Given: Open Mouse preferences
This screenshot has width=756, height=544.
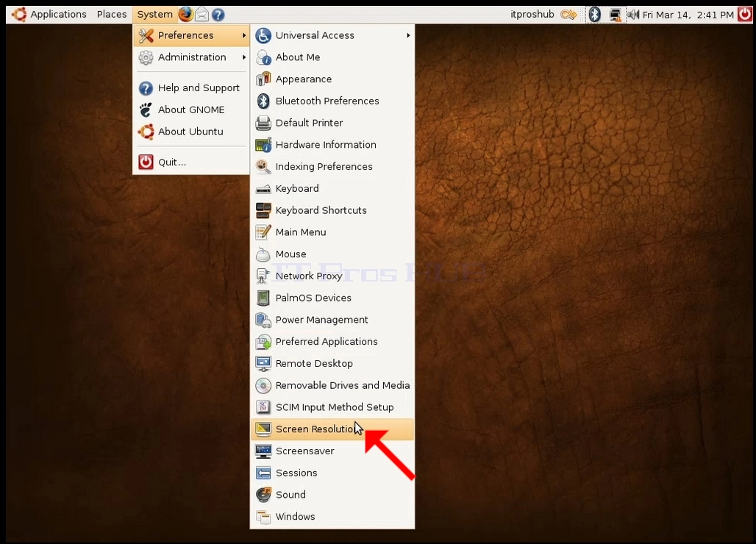Looking at the screenshot, I should (x=332, y=254).
